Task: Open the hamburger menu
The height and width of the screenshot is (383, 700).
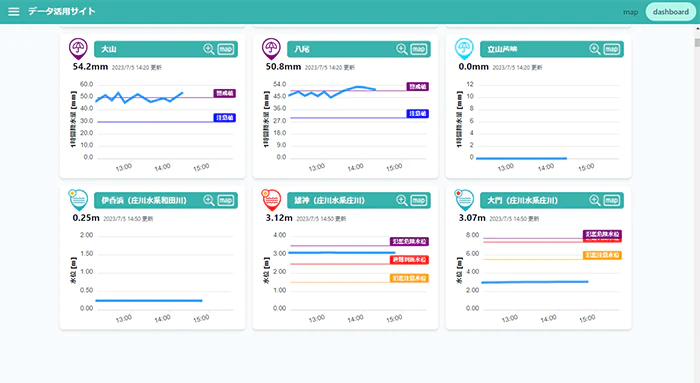Action: 14,12
